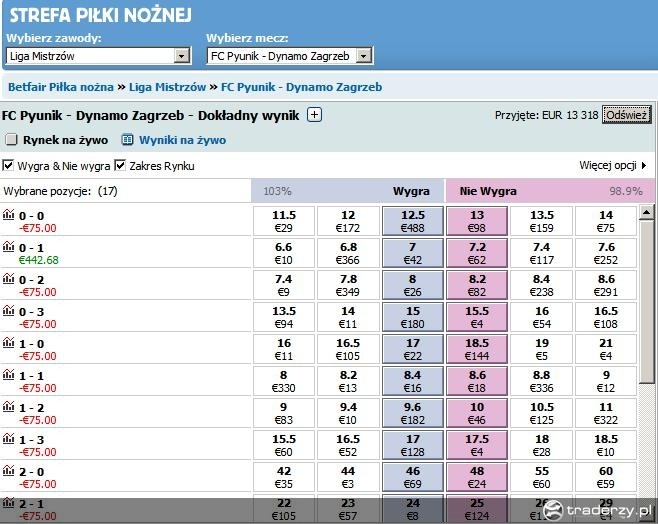Click the 2 - 0 cell 60 €59

click(606, 477)
